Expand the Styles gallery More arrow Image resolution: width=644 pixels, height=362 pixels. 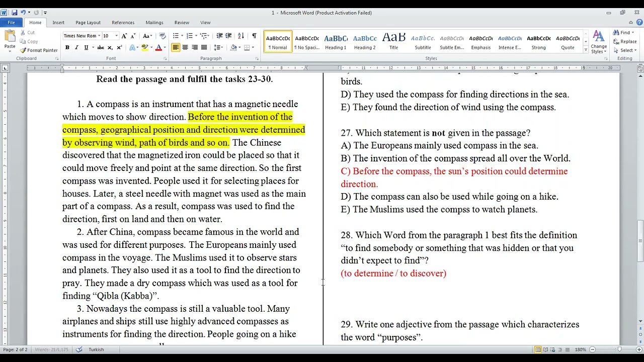point(586,50)
